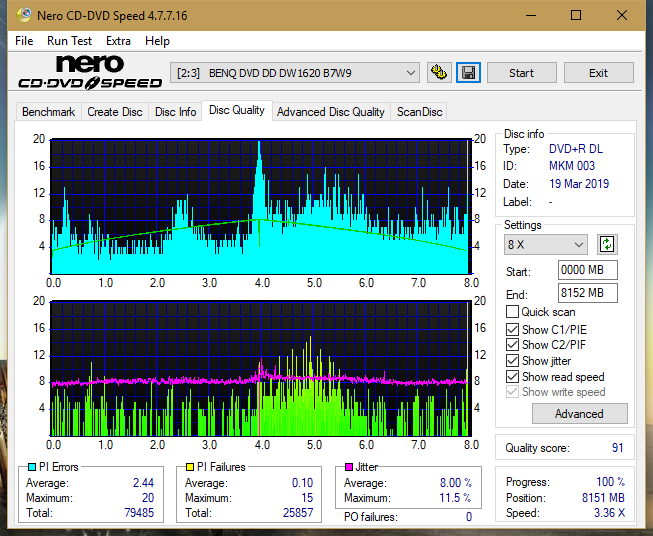Close the Nero CD-DVD Speed window
Viewport: 653px width, 536px height.
[x=622, y=15]
